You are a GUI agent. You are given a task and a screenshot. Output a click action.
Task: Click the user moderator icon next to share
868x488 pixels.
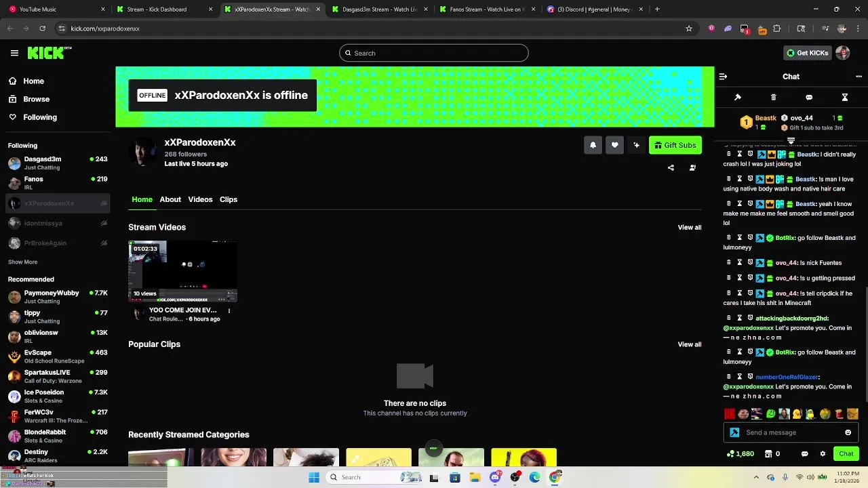[x=692, y=167]
